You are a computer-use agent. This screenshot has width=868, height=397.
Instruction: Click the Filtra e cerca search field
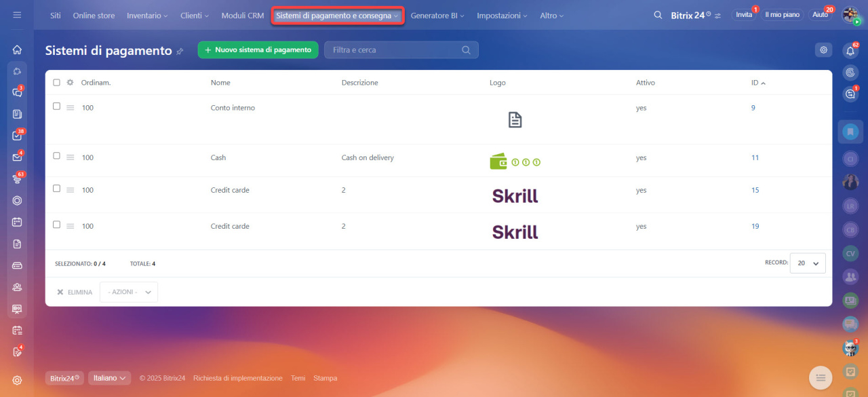pyautogui.click(x=393, y=50)
